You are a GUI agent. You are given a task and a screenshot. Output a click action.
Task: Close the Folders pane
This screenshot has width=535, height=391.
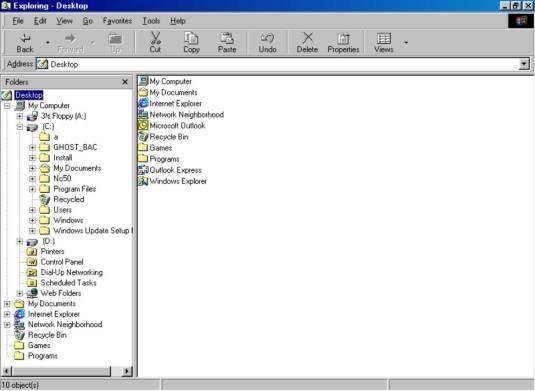(125, 82)
